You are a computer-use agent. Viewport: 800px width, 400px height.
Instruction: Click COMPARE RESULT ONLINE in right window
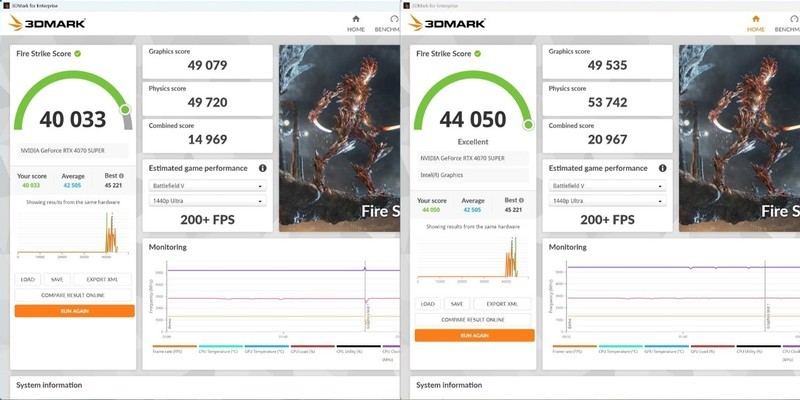pyautogui.click(x=473, y=320)
